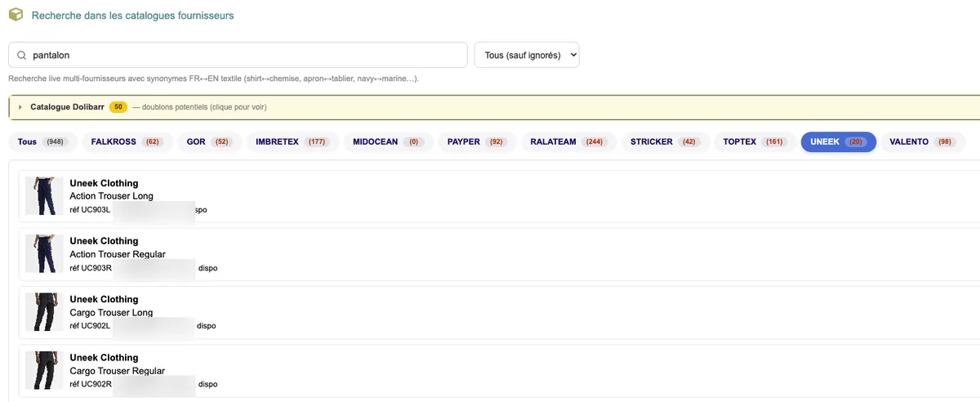Viewport: 980px width, 402px height.
Task: Select the RALATEAM supplier tab
Action: tap(568, 142)
